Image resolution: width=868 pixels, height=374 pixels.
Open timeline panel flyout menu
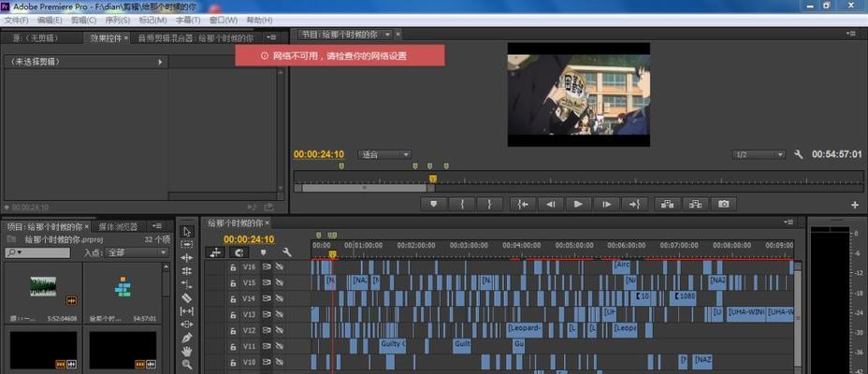[788, 222]
